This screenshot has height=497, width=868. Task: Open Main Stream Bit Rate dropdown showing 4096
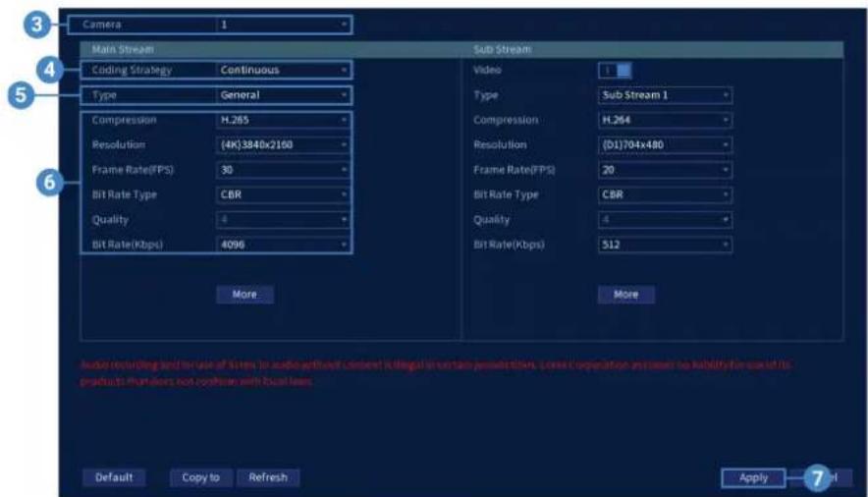[x=283, y=245]
